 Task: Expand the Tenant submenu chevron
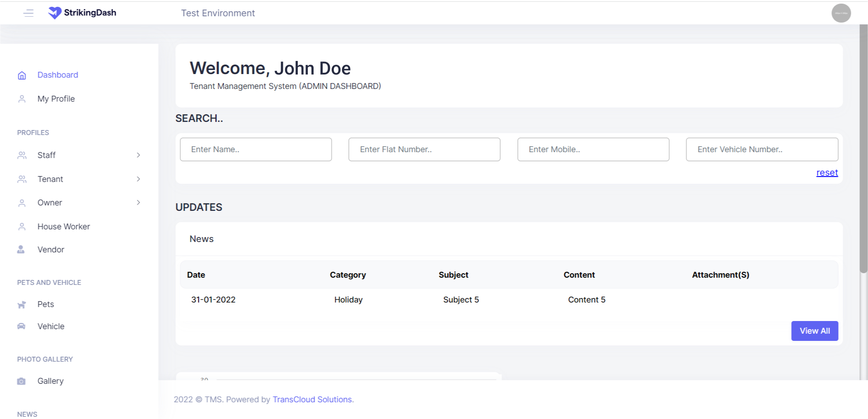pos(138,179)
